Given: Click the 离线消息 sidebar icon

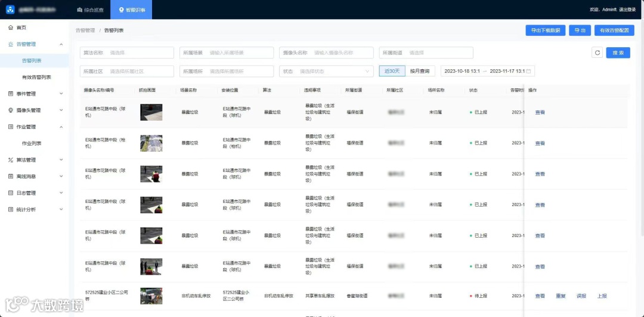Looking at the screenshot, I should tap(11, 176).
